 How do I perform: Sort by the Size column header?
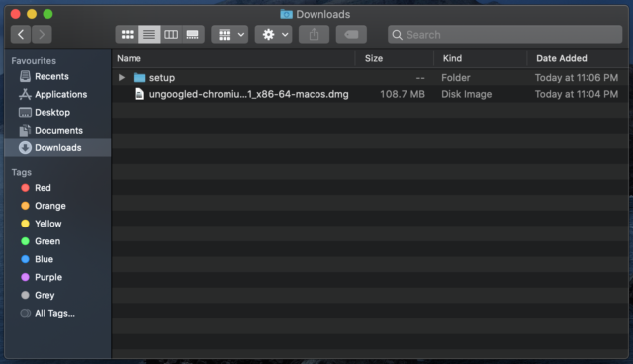(395, 58)
